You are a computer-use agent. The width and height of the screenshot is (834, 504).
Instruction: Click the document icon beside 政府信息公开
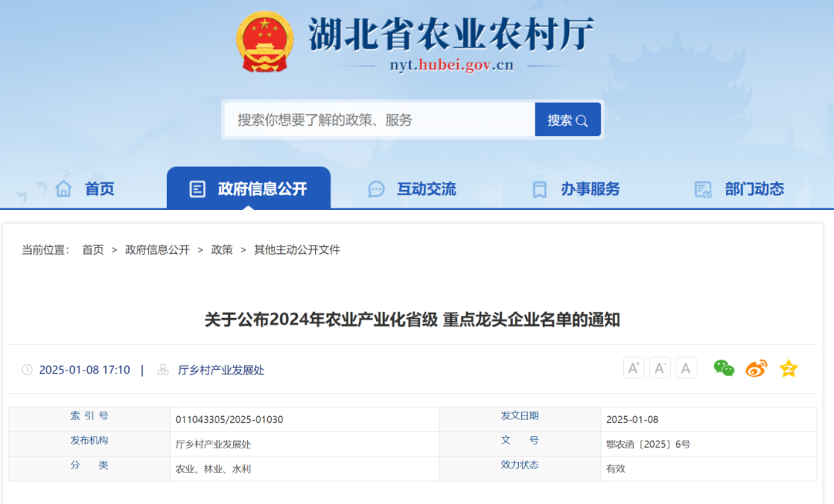(x=197, y=187)
